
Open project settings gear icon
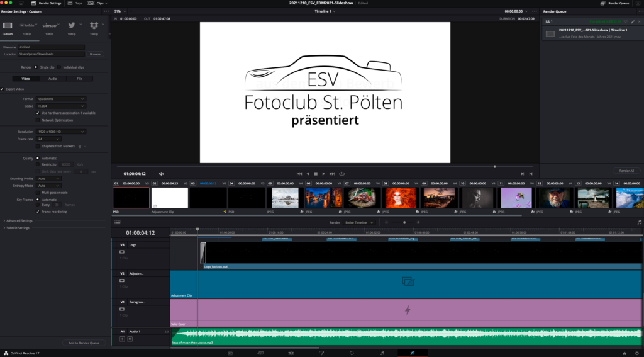tap(637, 353)
